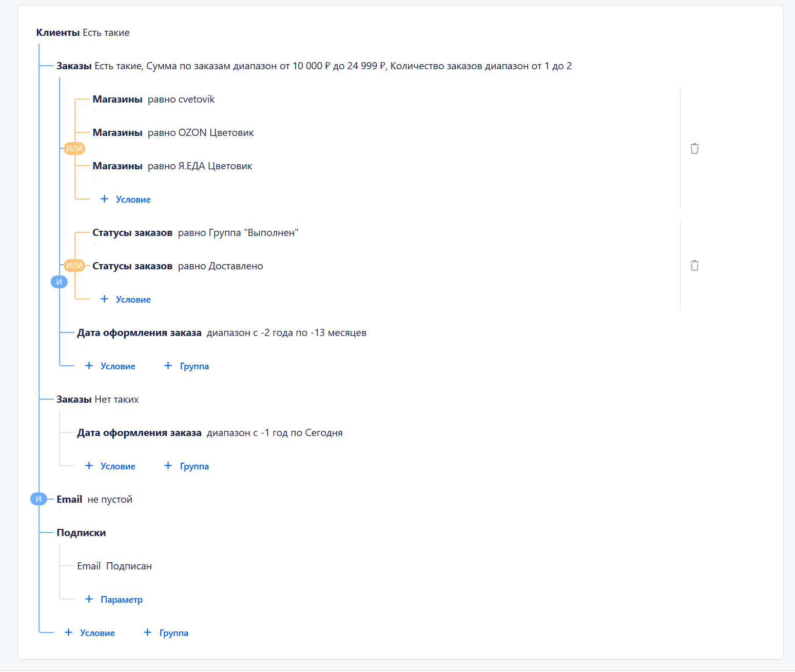Open Заказы Есть такие sum range condition

pyautogui.click(x=314, y=66)
